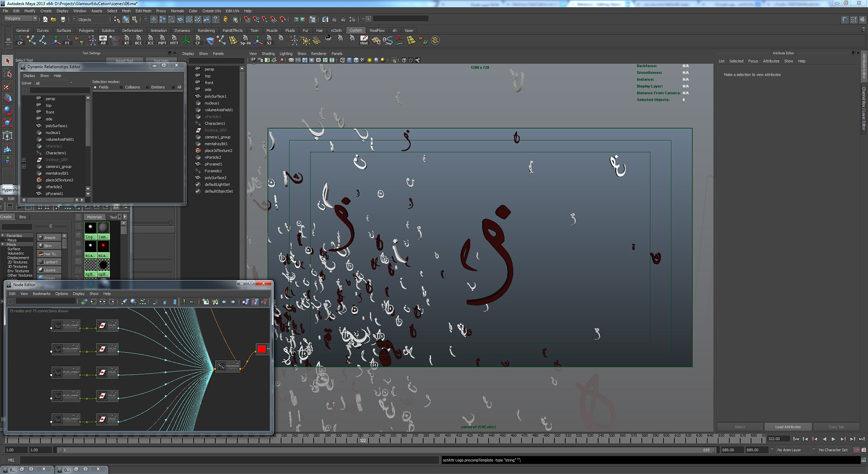Screen dimensions: 868x474
Task: Click the open scene folder icon
Action: coord(53,19)
